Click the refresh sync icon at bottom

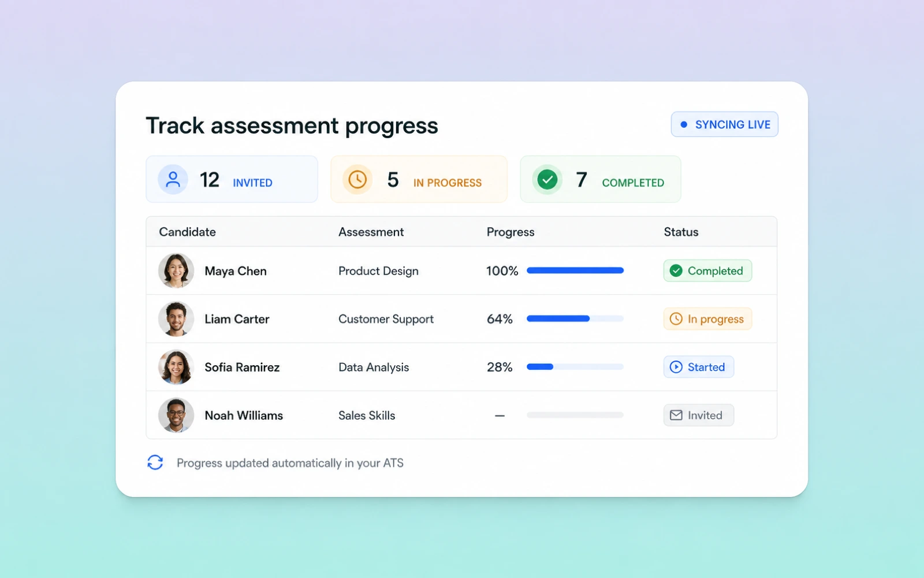(x=155, y=462)
